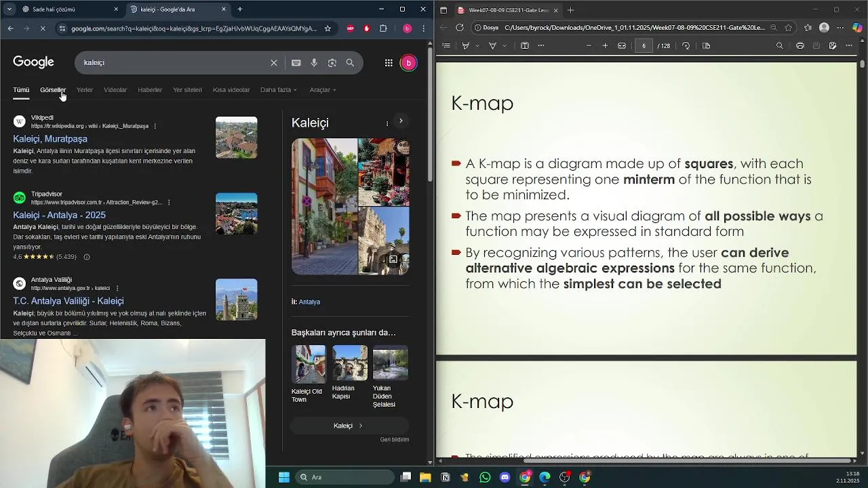Toggle fit-to-width in the PDF viewer
This screenshot has width=868, height=488.
pyautogui.click(x=622, y=45)
